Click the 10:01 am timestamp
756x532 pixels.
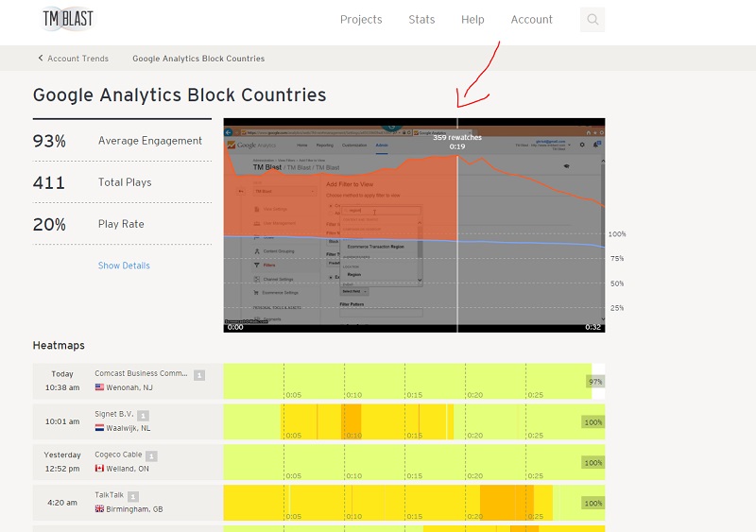tap(62, 421)
